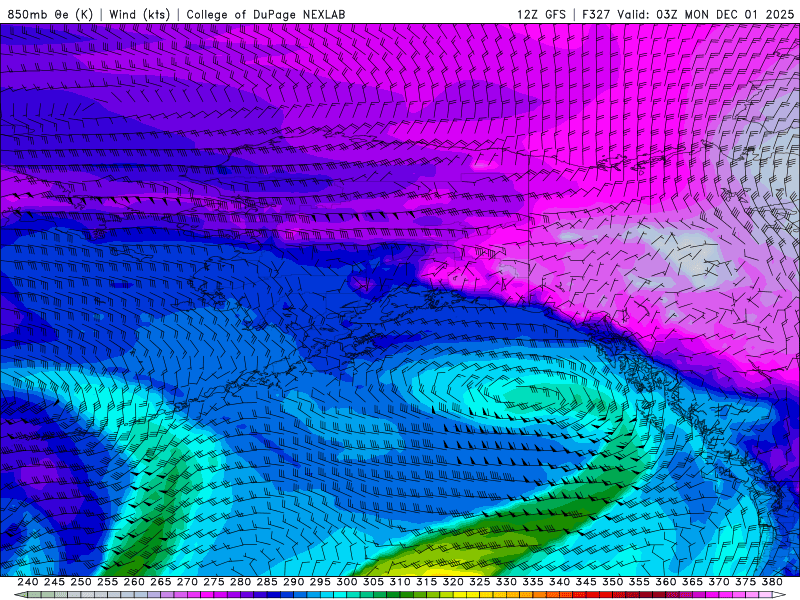Select the 245 value on the color scale
Image resolution: width=800 pixels, height=600 pixels.
(54, 582)
